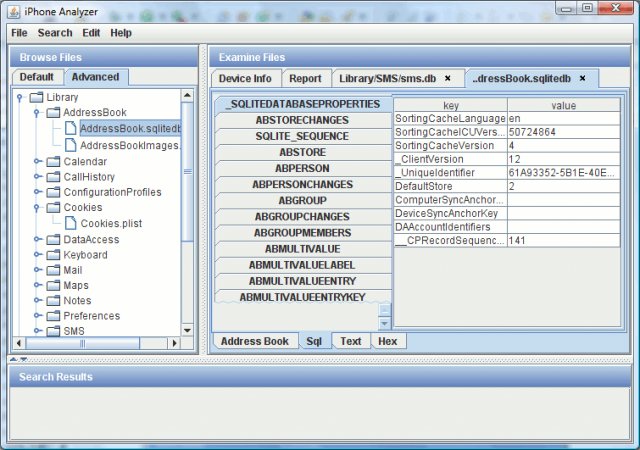Viewport: 640px width, 450px height.
Task: Open the File menu
Action: 19,33
